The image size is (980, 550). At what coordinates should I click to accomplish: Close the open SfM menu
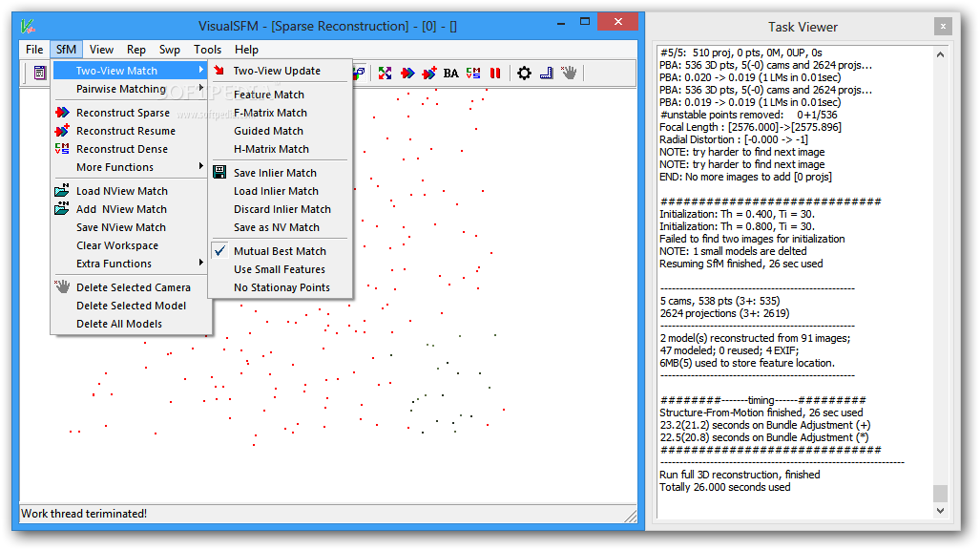click(66, 50)
